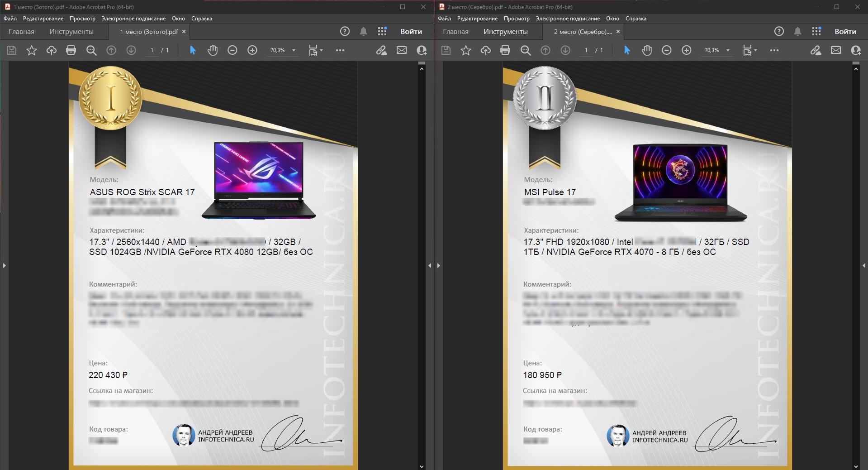This screenshot has width=868, height=470.
Task: Open notifications bell in left window
Action: pyautogui.click(x=363, y=31)
